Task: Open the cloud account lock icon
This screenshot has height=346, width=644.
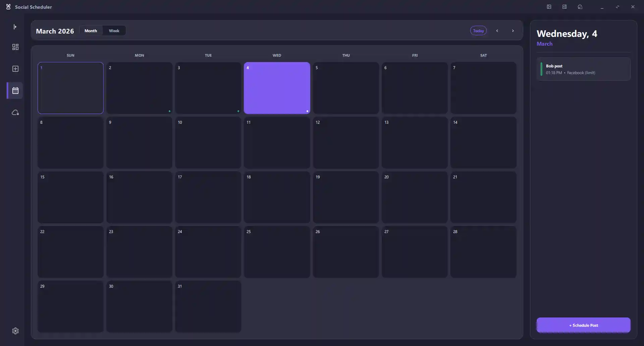Action: pos(15,113)
